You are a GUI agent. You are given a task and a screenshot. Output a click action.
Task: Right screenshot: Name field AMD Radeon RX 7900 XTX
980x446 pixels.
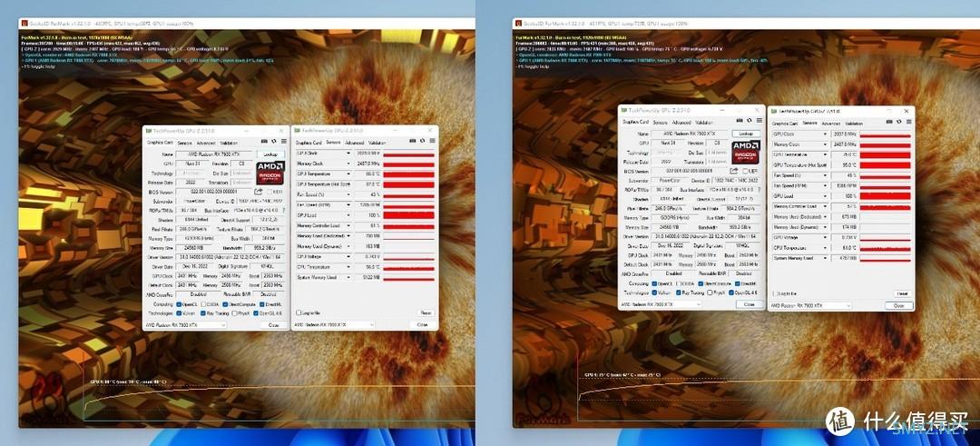(690, 134)
